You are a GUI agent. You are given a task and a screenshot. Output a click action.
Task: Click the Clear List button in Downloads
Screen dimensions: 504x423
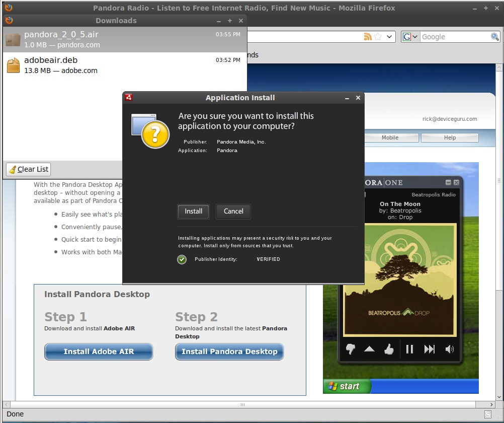tap(29, 169)
